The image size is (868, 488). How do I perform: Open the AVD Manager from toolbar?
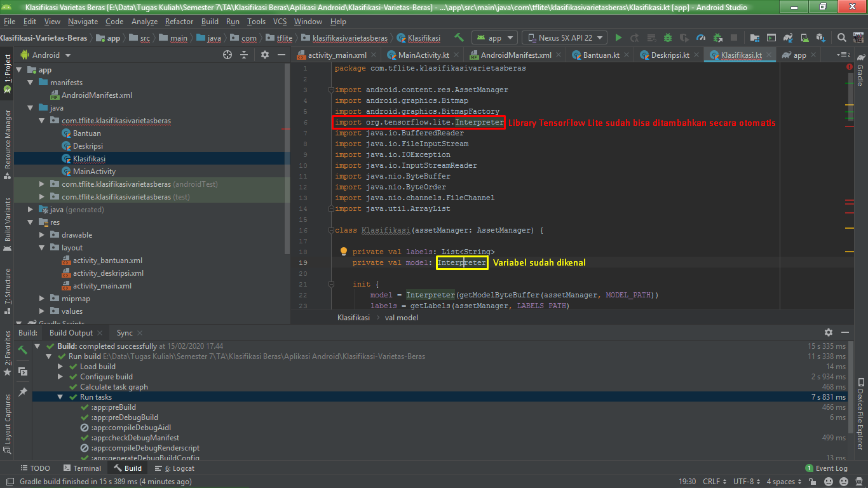[x=804, y=38]
